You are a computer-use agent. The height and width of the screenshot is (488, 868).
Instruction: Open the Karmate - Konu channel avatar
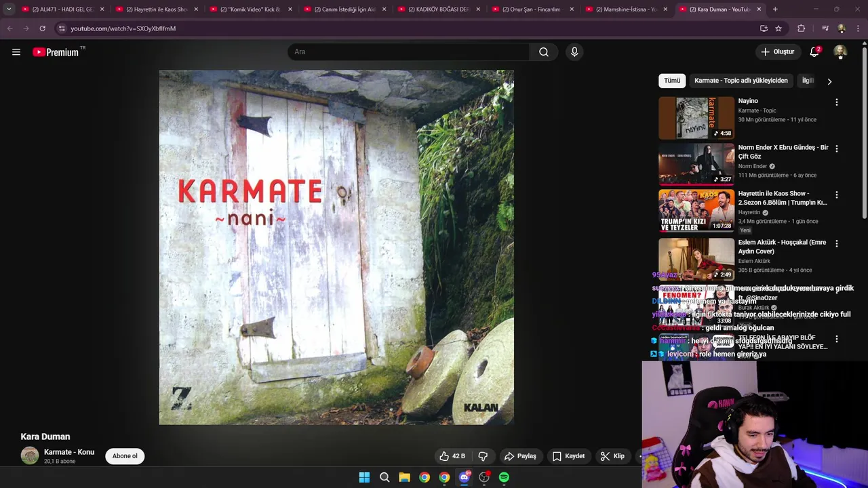30,455
